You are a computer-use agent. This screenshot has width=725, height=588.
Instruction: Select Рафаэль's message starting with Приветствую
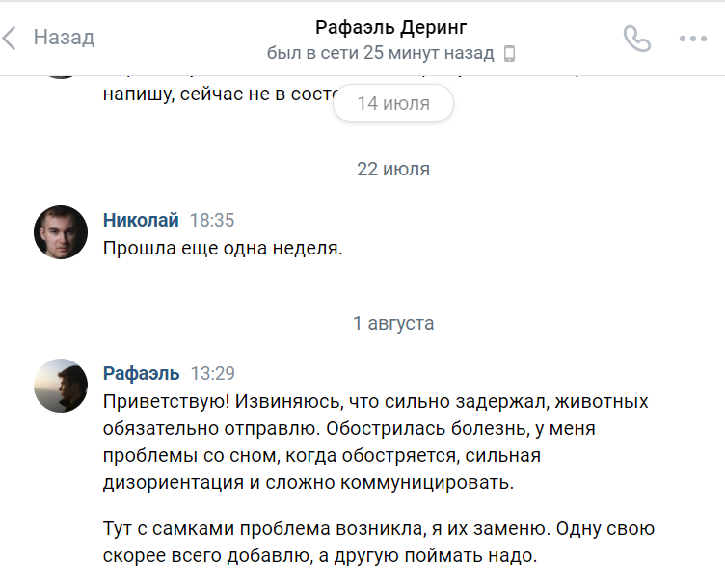point(376,441)
